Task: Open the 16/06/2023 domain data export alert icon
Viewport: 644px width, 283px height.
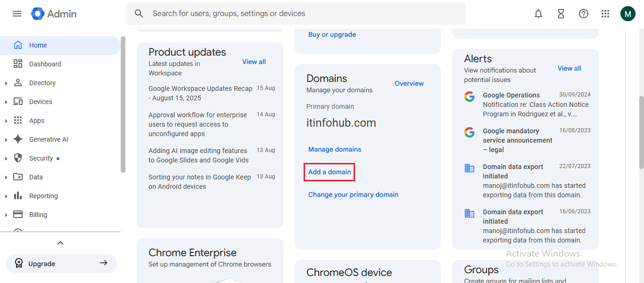Action: 470,213
